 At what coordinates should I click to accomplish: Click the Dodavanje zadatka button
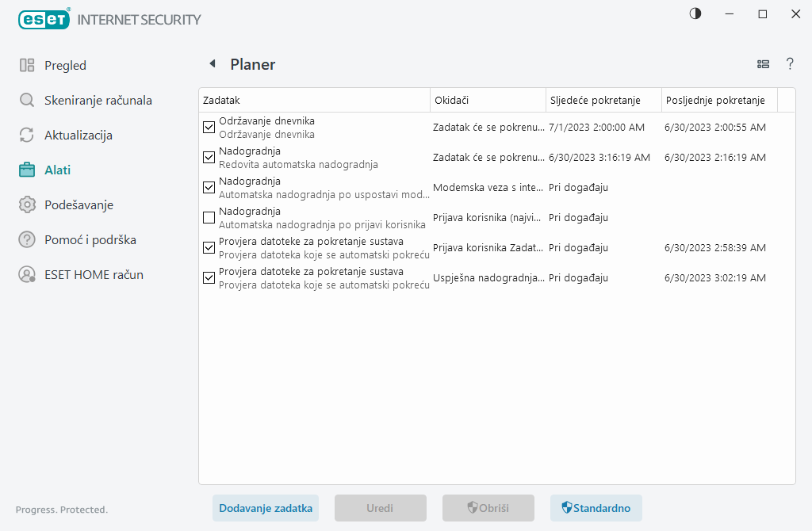[x=266, y=508]
